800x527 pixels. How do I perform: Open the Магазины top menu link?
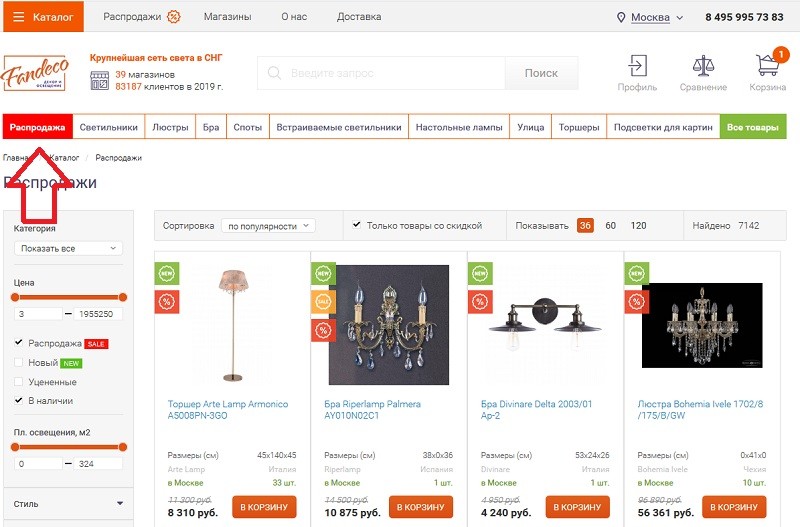pos(228,17)
